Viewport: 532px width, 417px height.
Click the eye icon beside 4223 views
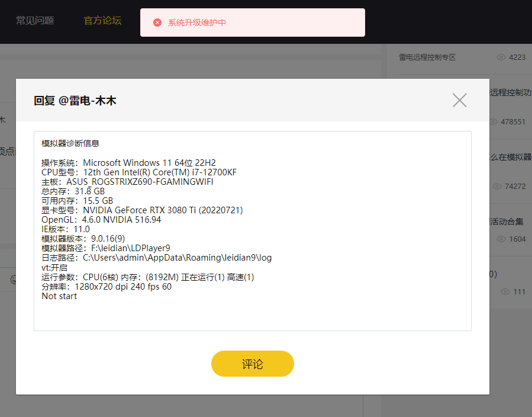[x=501, y=57]
